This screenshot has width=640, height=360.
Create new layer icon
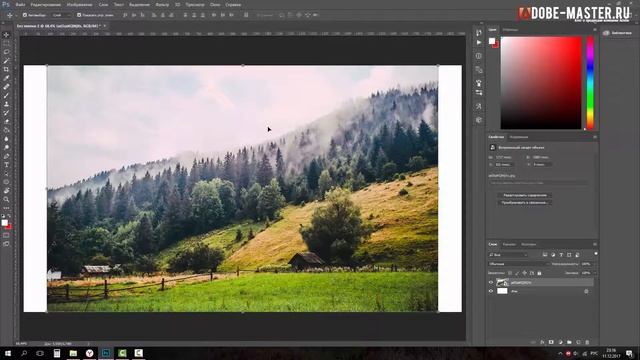tap(578, 342)
